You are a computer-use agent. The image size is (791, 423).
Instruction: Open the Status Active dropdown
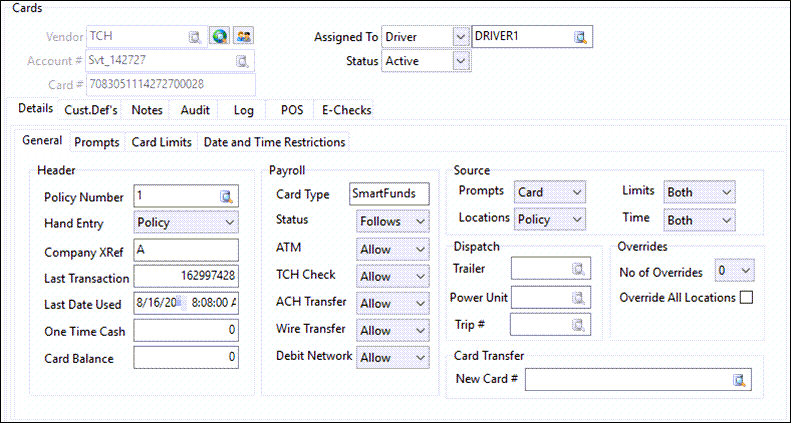tap(459, 61)
